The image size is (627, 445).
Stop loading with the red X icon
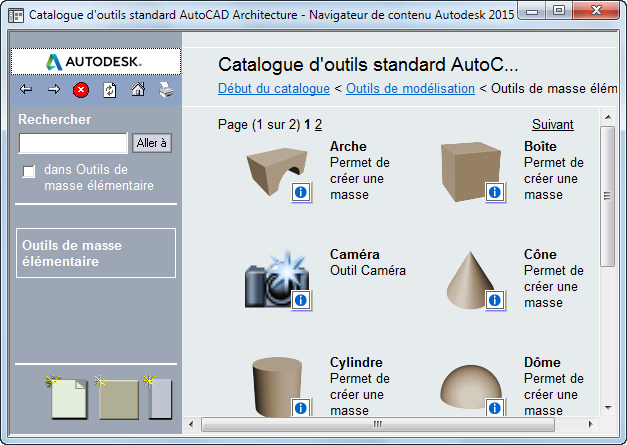(81, 90)
